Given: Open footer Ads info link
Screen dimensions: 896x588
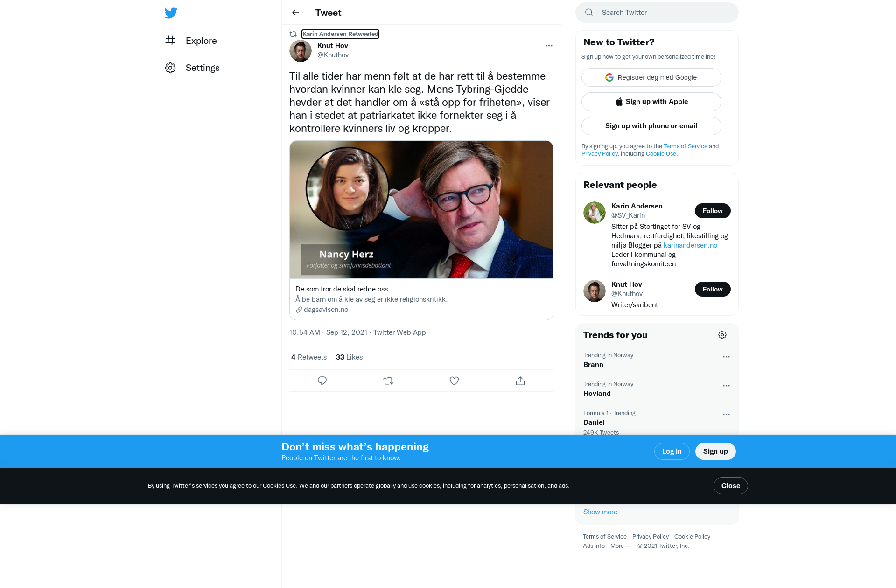Looking at the screenshot, I should click(x=594, y=546).
